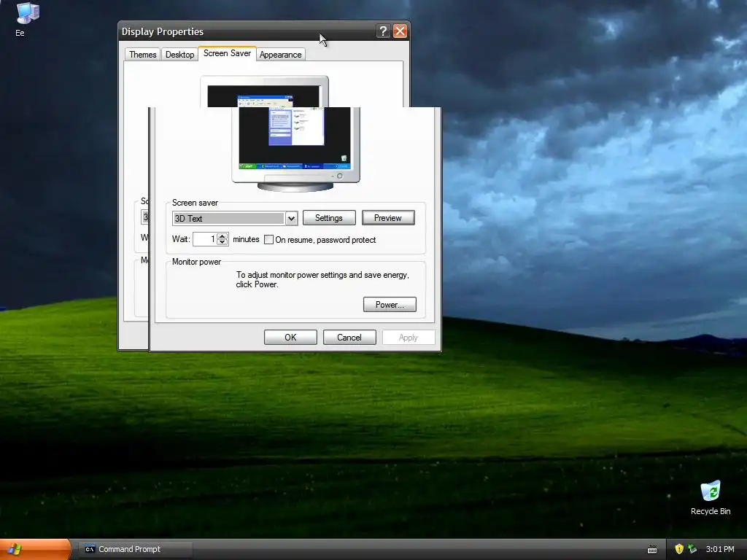Image resolution: width=747 pixels, height=560 pixels.
Task: Click the network connection tray icon
Action: tap(692, 549)
